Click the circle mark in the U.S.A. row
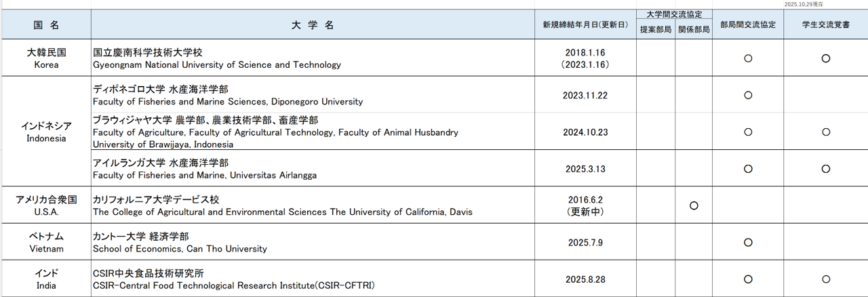 (694, 205)
